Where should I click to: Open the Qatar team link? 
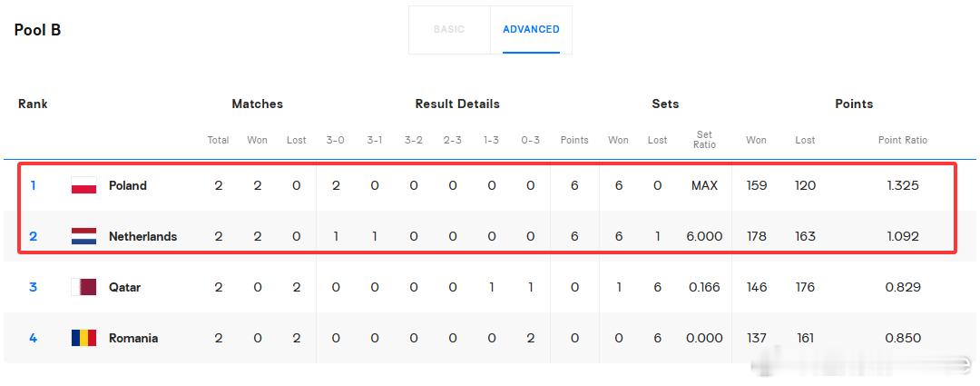(124, 287)
